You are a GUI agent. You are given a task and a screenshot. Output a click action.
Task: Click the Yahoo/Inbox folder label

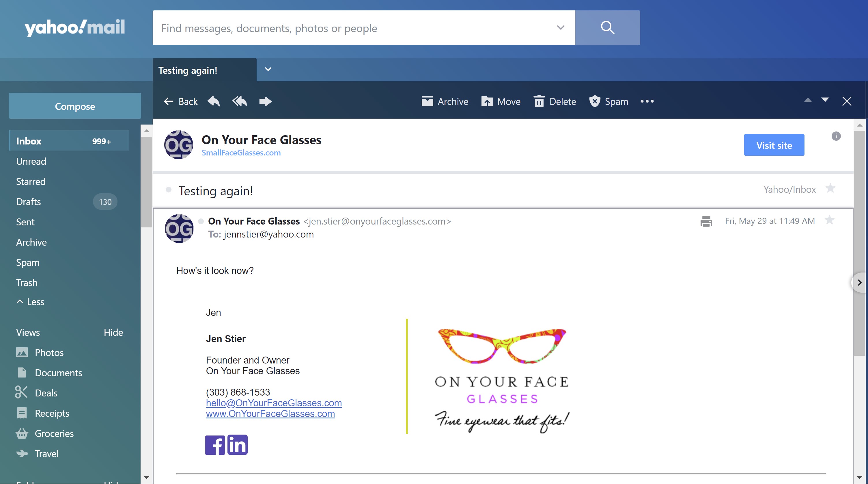(789, 190)
